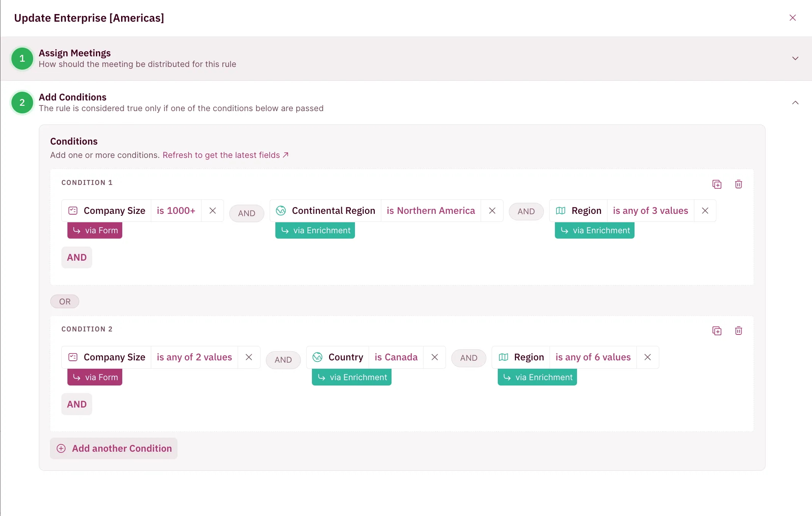Toggle the OR operator between conditions

click(x=65, y=301)
